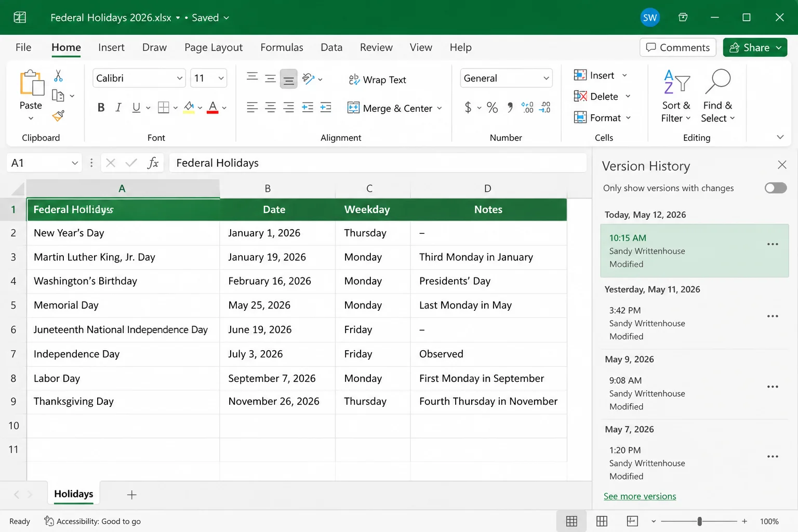Open the Calibri font name dropdown
The image size is (798, 532).
180,78
